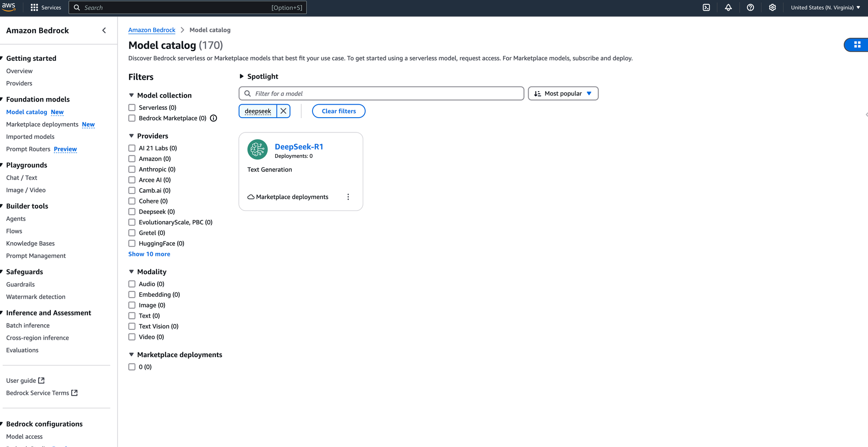Collapse the Modality filter group
868x447 pixels.
pyautogui.click(x=132, y=272)
